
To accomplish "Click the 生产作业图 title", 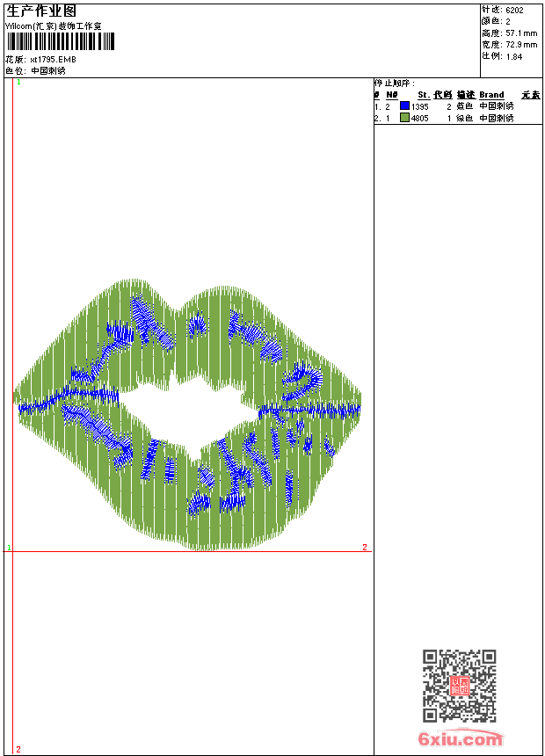I will pyautogui.click(x=41, y=11).
